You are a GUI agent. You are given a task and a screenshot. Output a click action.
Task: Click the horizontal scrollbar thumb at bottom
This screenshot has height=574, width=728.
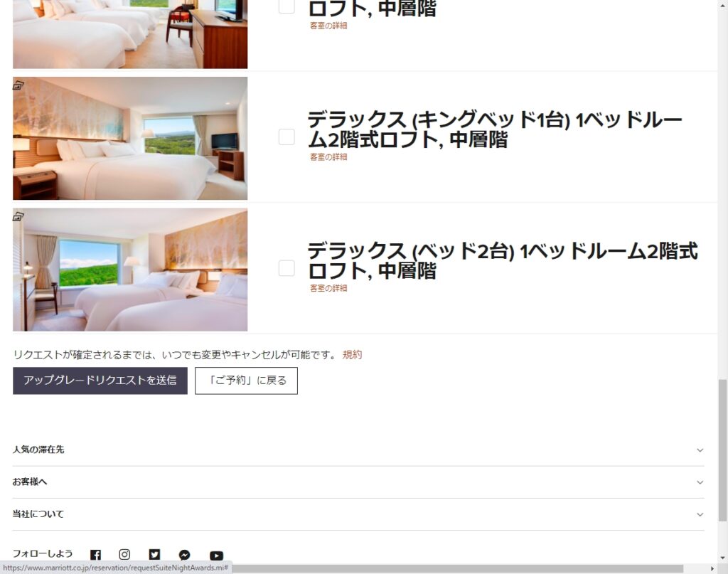pyautogui.click(x=457, y=569)
